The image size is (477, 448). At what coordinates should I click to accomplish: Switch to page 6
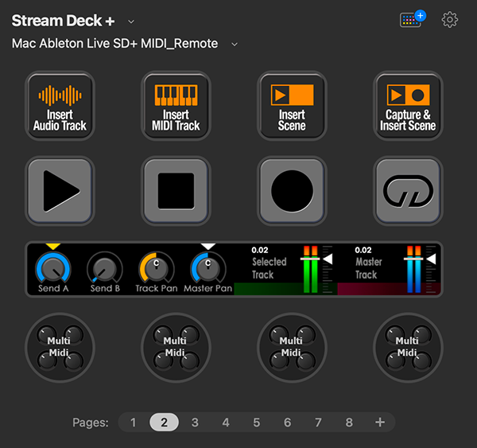click(288, 423)
